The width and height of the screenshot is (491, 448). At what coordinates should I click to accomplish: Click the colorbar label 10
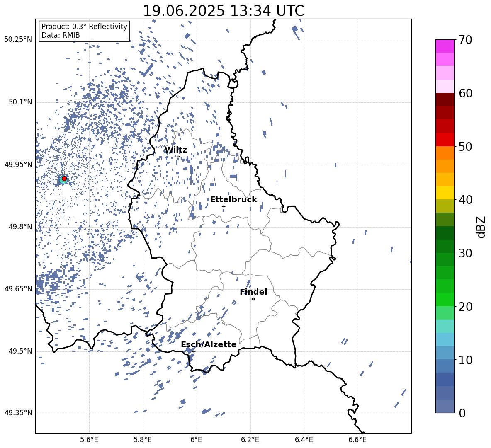(x=466, y=360)
